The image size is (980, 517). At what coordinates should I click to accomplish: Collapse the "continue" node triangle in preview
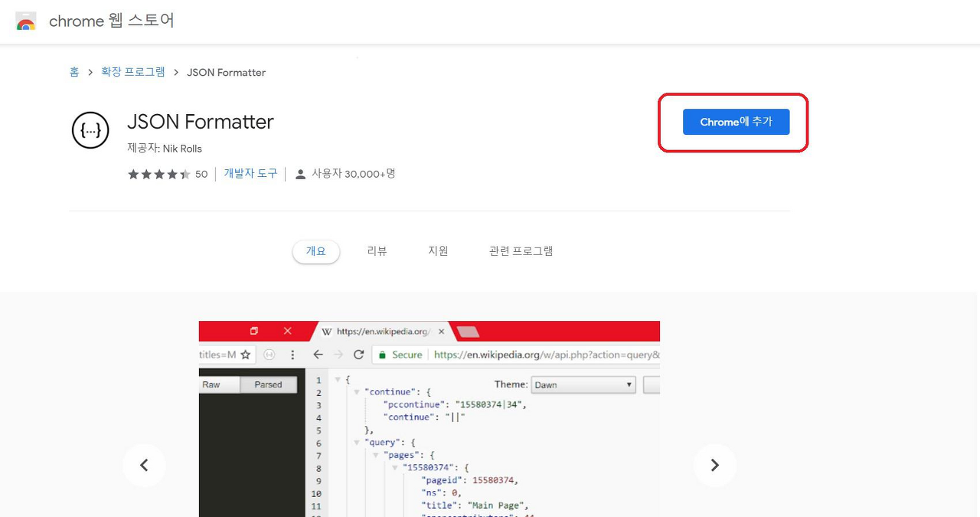(357, 392)
